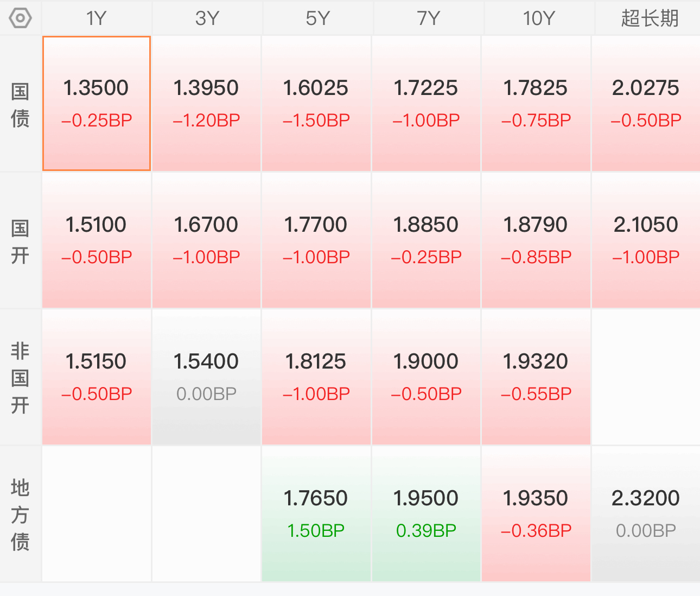Image resolution: width=700 pixels, height=596 pixels.
Task: Open the 国债 1Y cell 1.3500
Action: (97, 104)
